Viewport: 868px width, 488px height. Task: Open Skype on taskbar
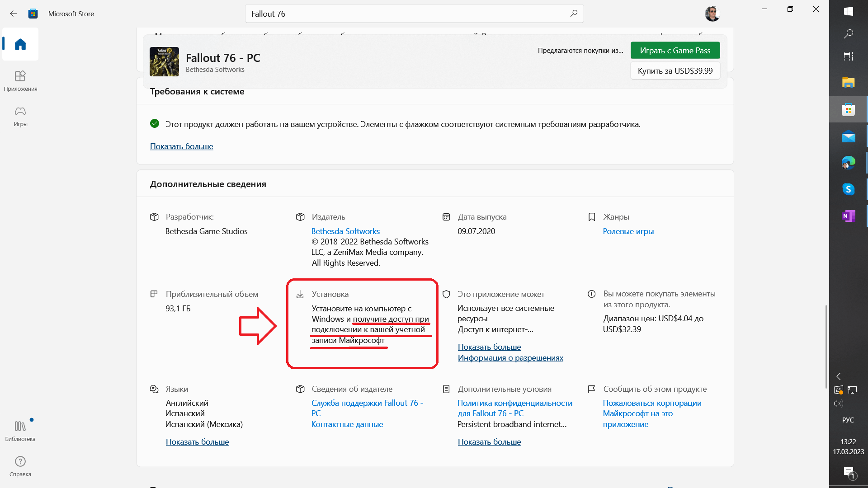point(849,189)
